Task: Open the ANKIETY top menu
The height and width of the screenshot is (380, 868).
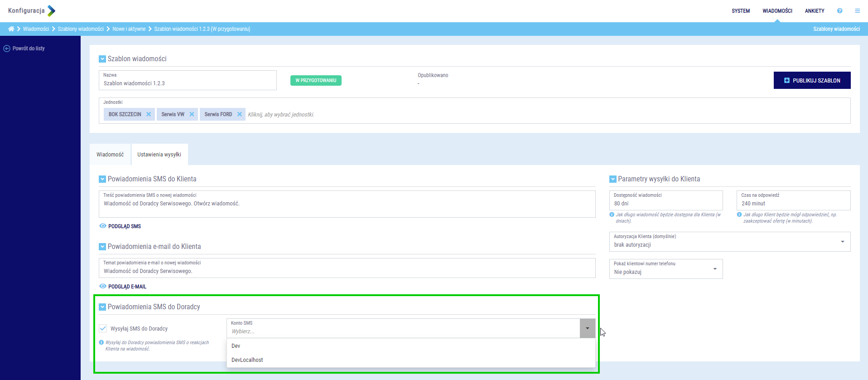Action: click(814, 11)
